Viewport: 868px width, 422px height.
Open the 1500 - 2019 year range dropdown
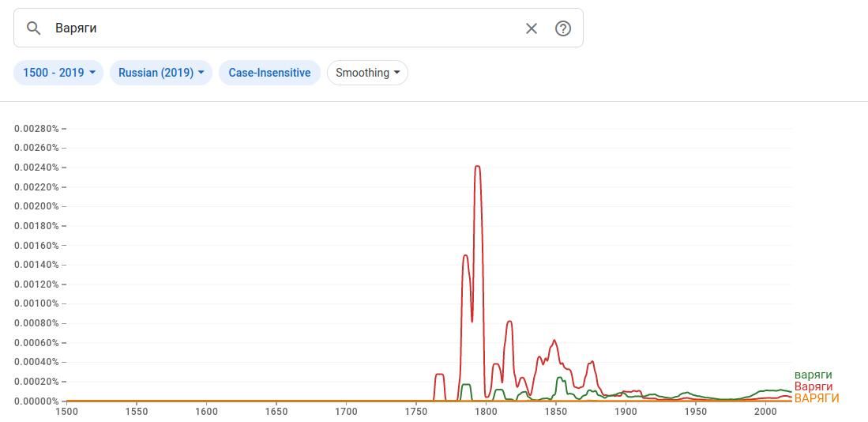tap(58, 73)
